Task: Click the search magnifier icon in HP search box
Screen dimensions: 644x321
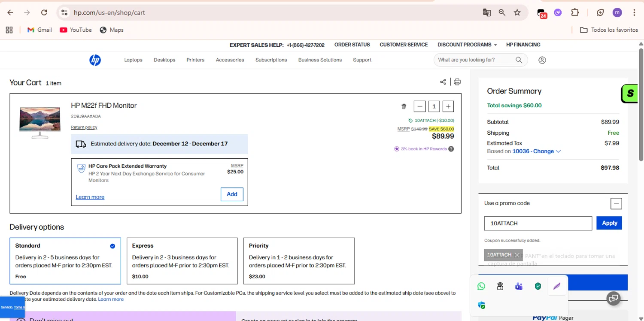Action: click(x=519, y=60)
